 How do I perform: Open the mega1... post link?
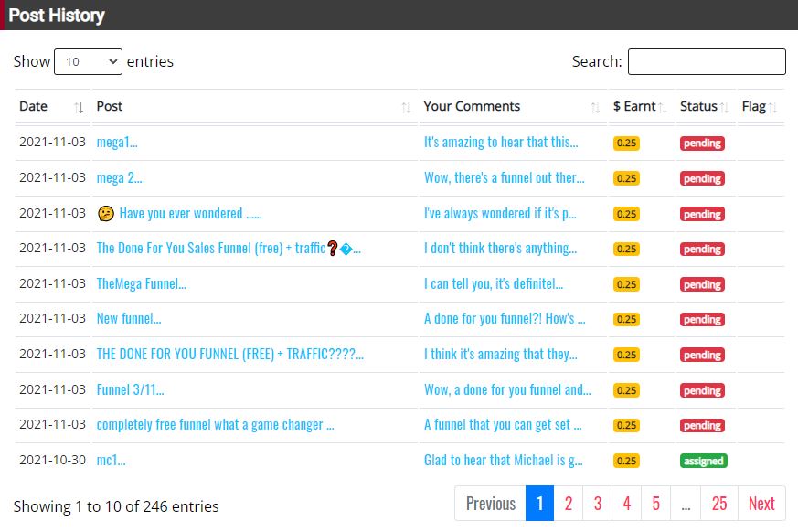coord(117,142)
